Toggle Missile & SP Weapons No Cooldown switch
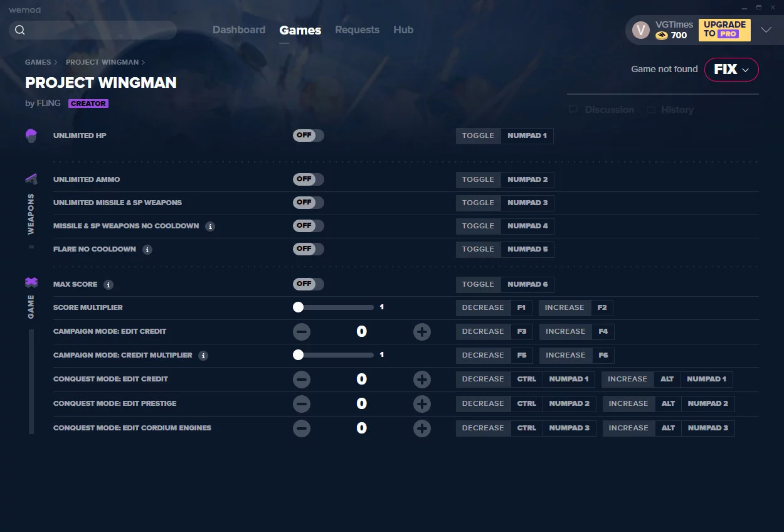 click(309, 226)
